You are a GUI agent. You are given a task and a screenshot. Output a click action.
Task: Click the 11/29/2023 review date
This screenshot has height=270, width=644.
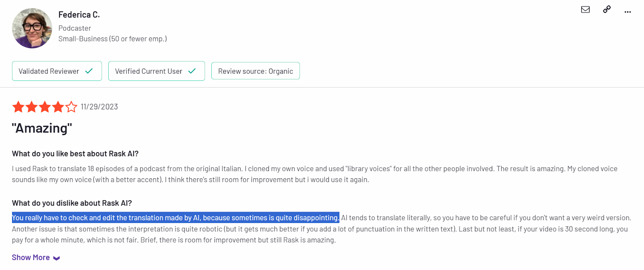click(x=99, y=107)
